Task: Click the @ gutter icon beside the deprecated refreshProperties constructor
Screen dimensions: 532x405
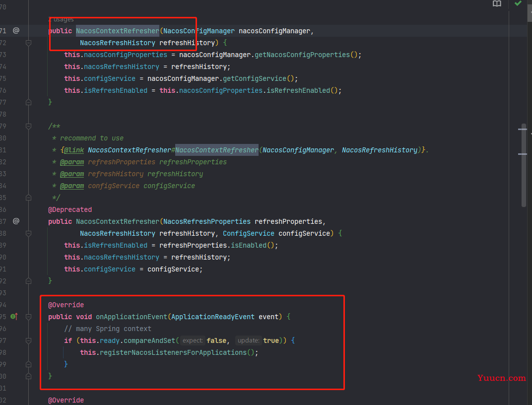Action: tap(16, 221)
